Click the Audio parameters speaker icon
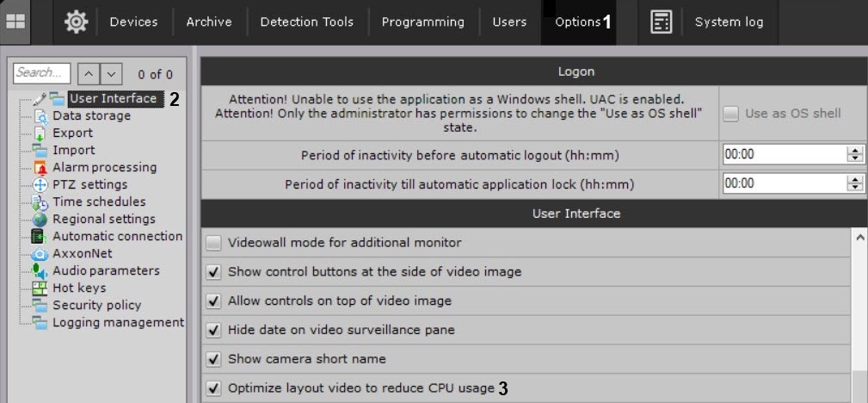Image resolution: width=868 pixels, height=403 pixels. pos(40,271)
